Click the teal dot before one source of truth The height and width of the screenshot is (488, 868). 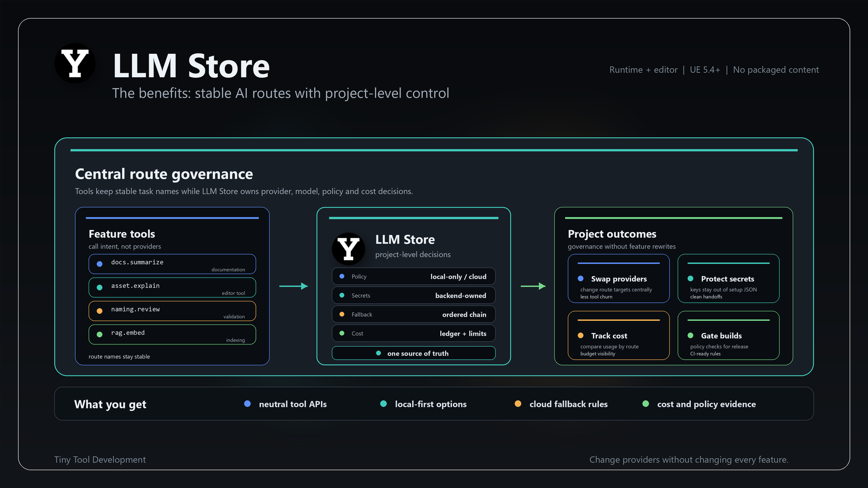pyautogui.click(x=378, y=353)
